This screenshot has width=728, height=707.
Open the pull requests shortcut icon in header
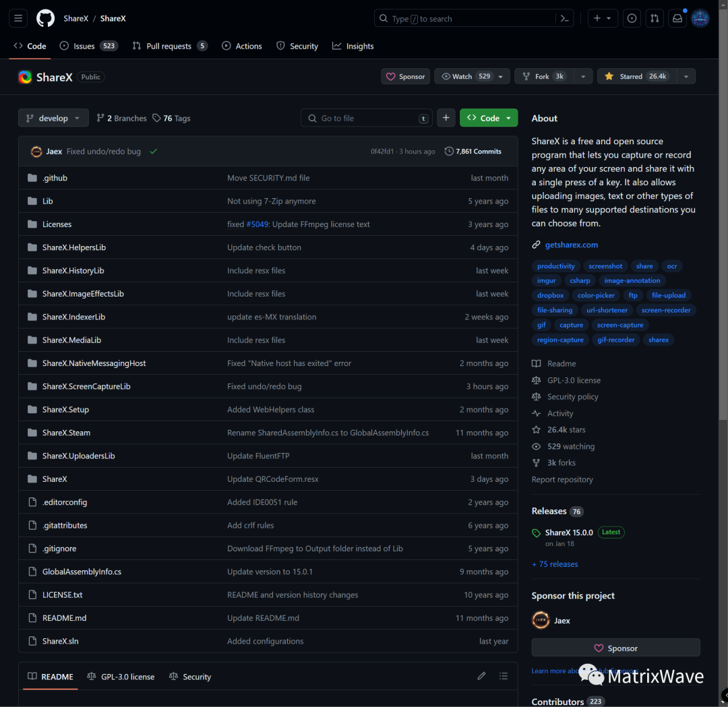click(654, 19)
